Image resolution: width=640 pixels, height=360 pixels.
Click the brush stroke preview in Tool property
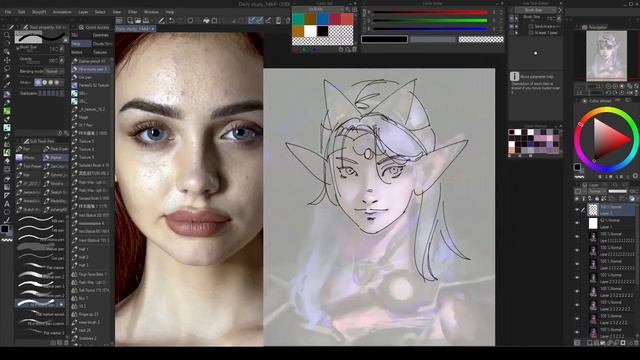pos(41,38)
